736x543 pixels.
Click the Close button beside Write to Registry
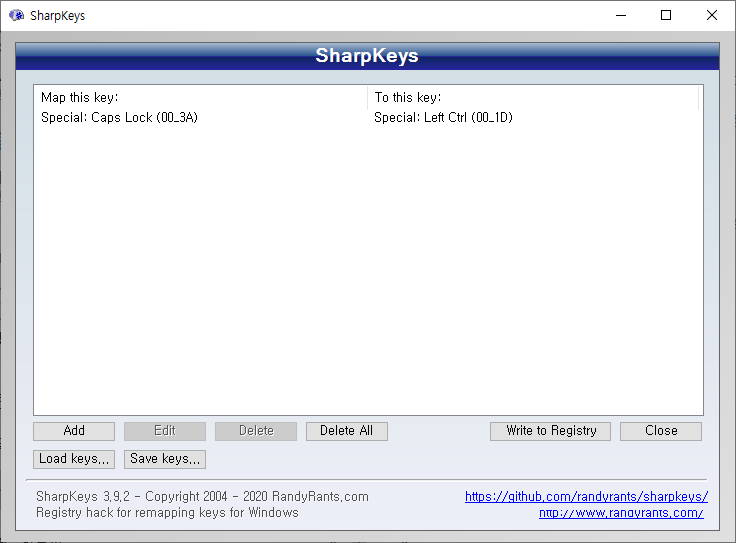pyautogui.click(x=661, y=431)
